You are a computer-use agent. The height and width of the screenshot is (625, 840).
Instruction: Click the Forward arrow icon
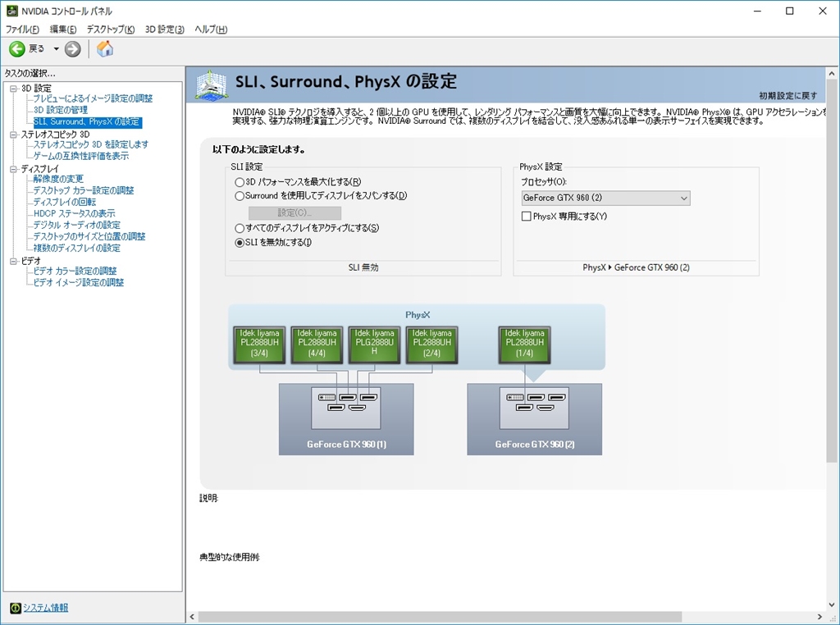coord(72,49)
